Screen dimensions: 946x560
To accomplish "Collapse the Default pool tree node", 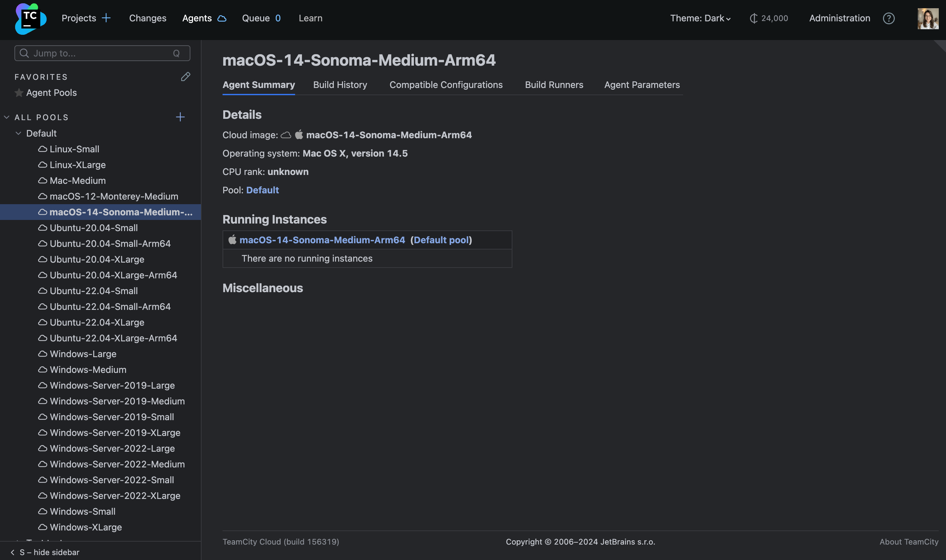I will (18, 133).
